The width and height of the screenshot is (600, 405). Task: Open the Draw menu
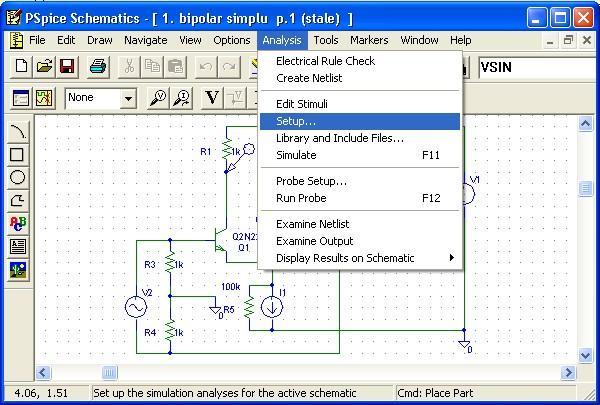click(x=100, y=40)
